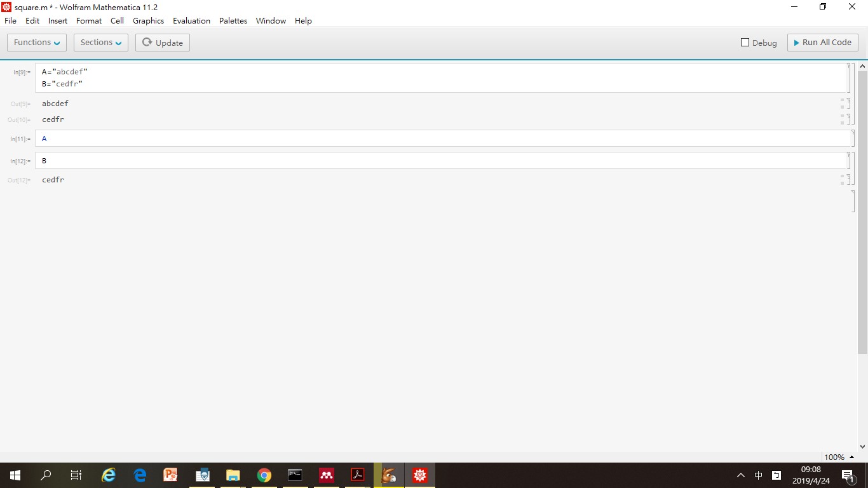Click the Out[10] output text cedfr
This screenshot has width=868, height=488.
(x=53, y=119)
